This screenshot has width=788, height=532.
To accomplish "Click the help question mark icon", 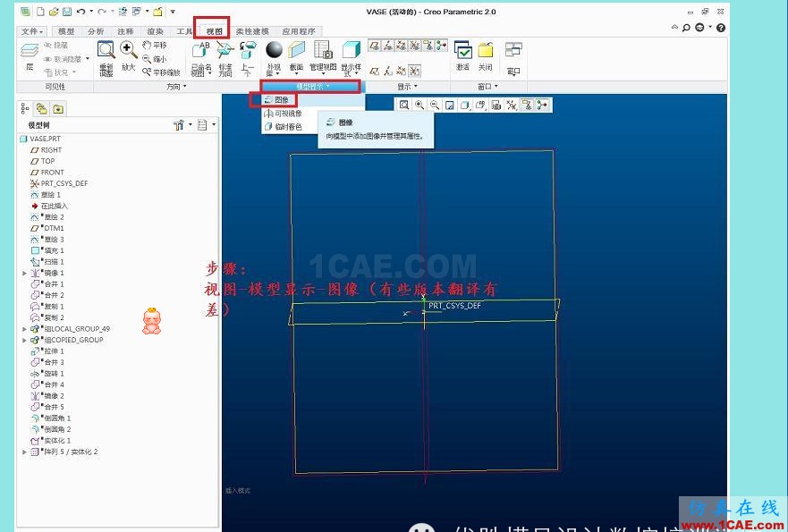I will click(721, 28).
